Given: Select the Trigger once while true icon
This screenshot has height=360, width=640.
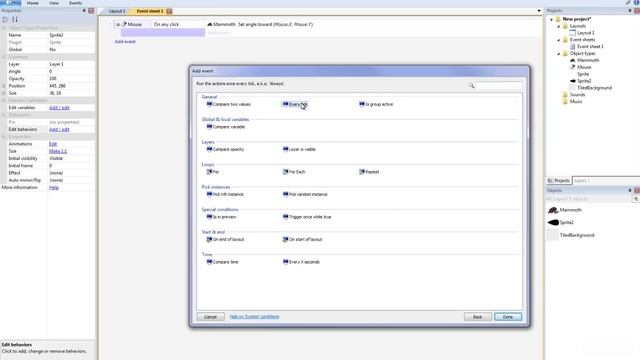Looking at the screenshot, I should tap(285, 216).
